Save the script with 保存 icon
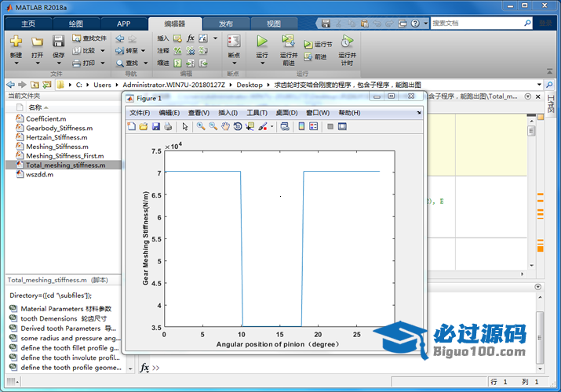Viewport: 561px width, 392px height. coord(58,42)
